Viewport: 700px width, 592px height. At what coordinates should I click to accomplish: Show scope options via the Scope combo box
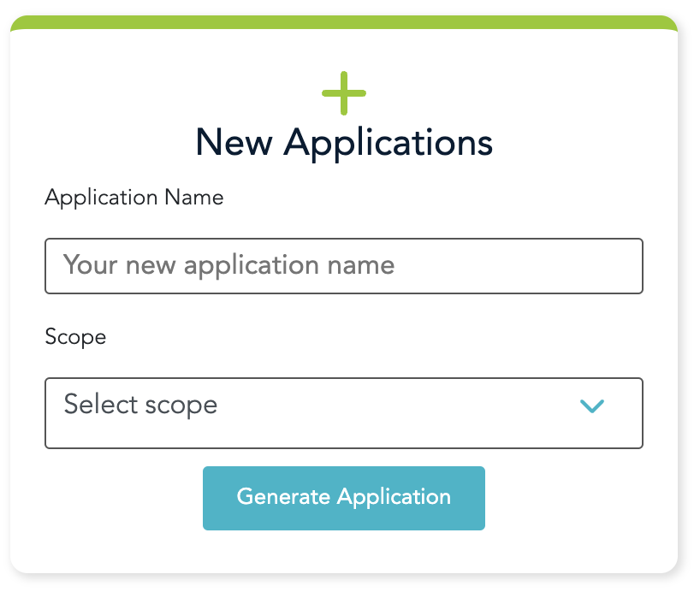click(343, 413)
